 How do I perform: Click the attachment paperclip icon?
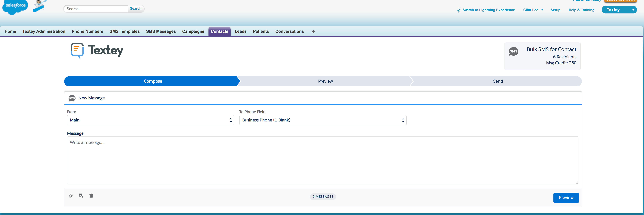pos(71,196)
